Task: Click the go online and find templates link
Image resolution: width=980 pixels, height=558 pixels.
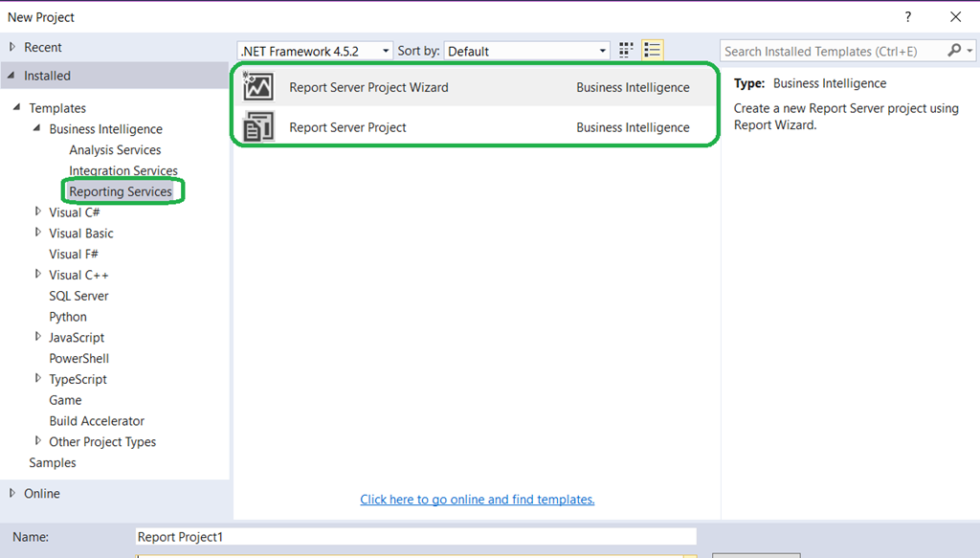Action: click(x=477, y=500)
